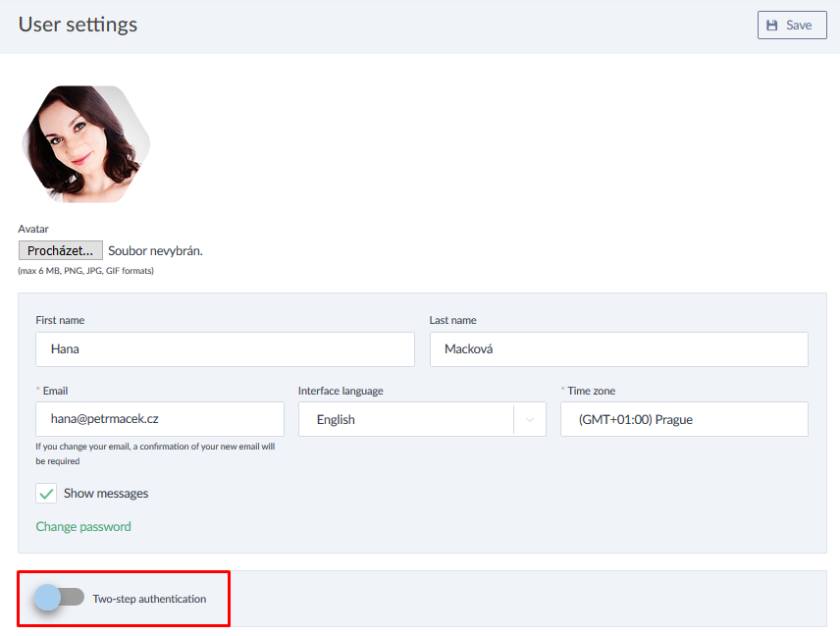
Task: Focus the First name field containing Hana
Action: point(225,348)
